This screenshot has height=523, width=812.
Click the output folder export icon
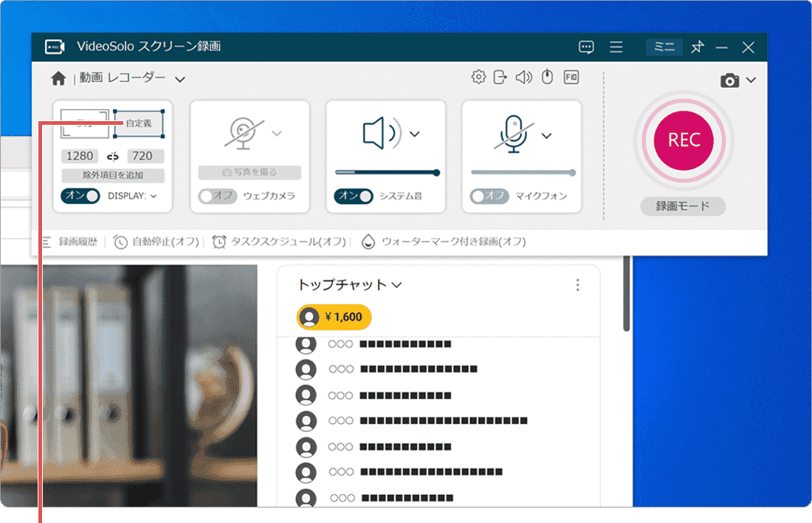tap(501, 76)
